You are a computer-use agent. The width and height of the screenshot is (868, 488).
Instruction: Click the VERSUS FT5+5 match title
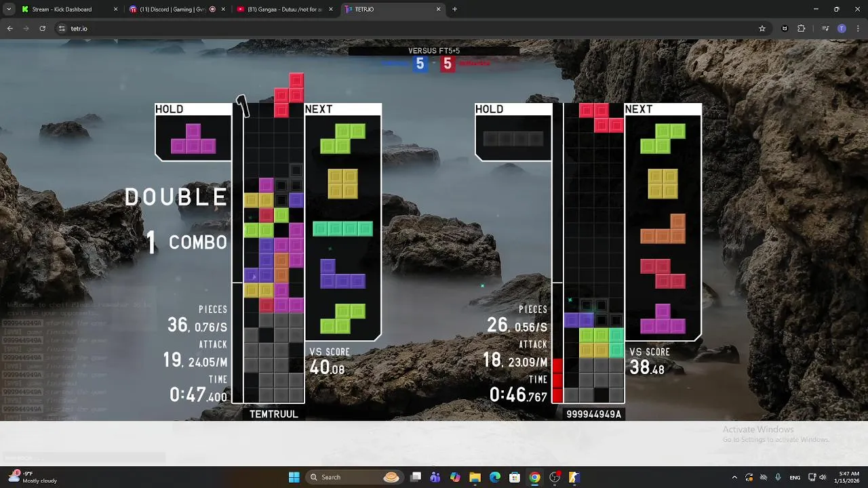pos(434,51)
